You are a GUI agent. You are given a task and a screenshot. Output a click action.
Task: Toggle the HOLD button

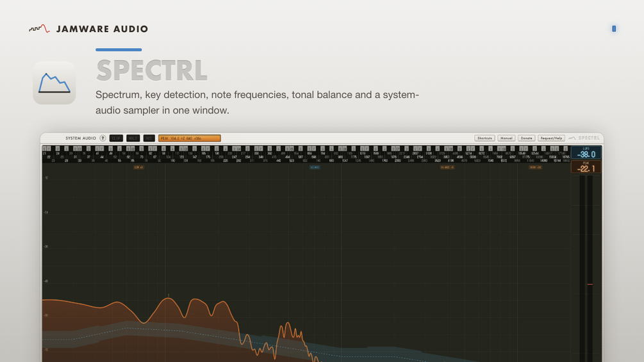coord(133,138)
